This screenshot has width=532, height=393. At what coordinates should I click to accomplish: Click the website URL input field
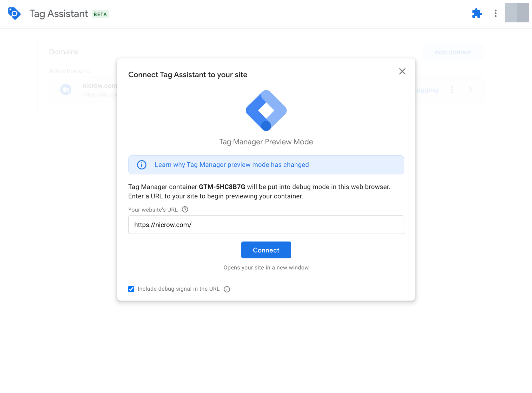tap(266, 225)
